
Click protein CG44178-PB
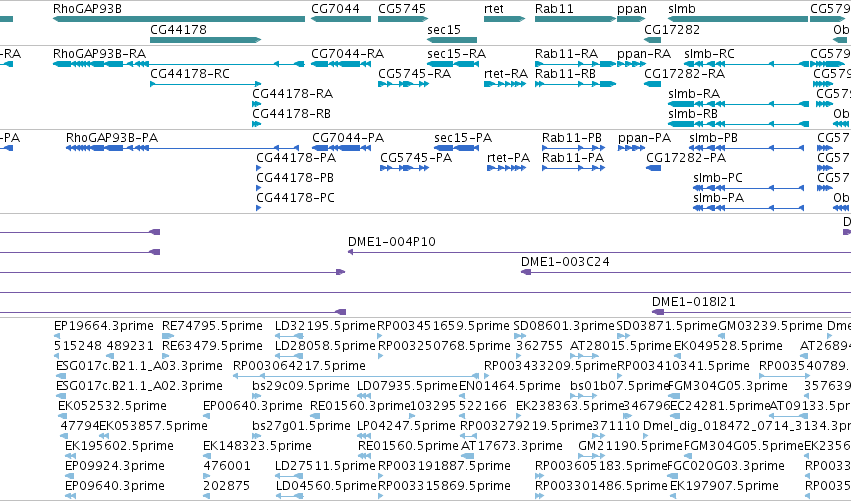coord(295,177)
